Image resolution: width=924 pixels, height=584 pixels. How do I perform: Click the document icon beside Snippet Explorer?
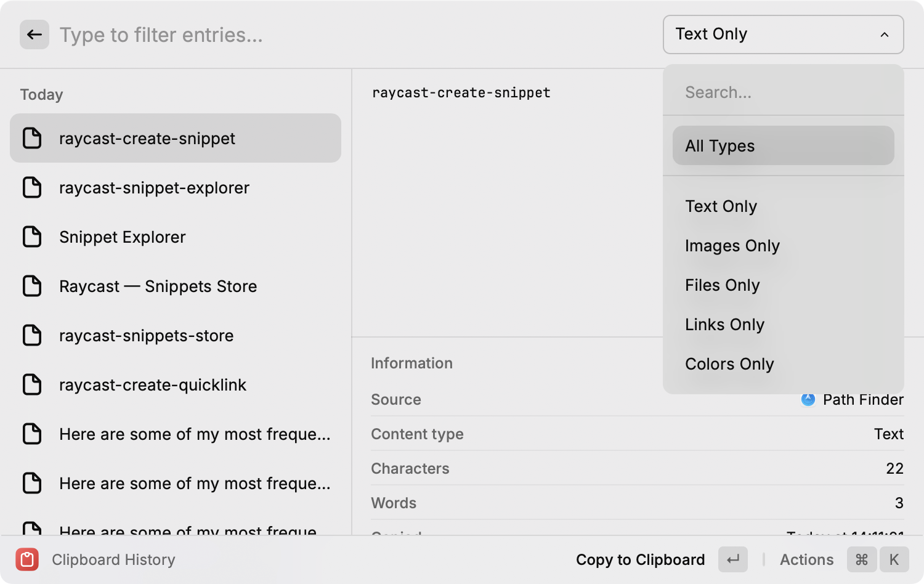(x=31, y=237)
